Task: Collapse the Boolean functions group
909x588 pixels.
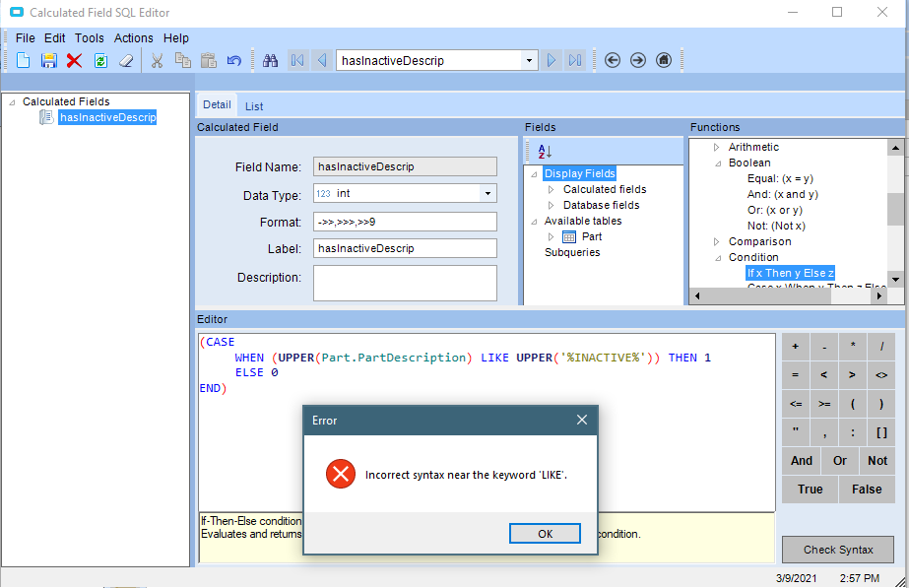Action: pos(718,163)
